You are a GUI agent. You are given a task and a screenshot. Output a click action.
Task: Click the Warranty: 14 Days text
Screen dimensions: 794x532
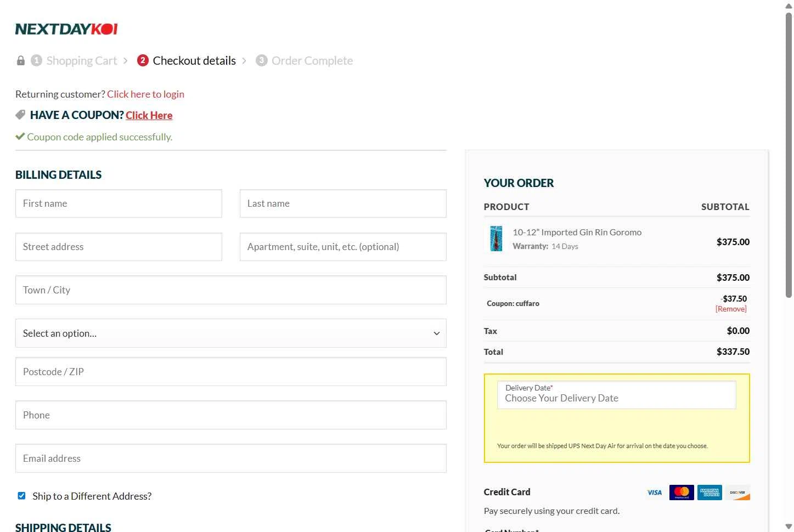pyautogui.click(x=545, y=246)
